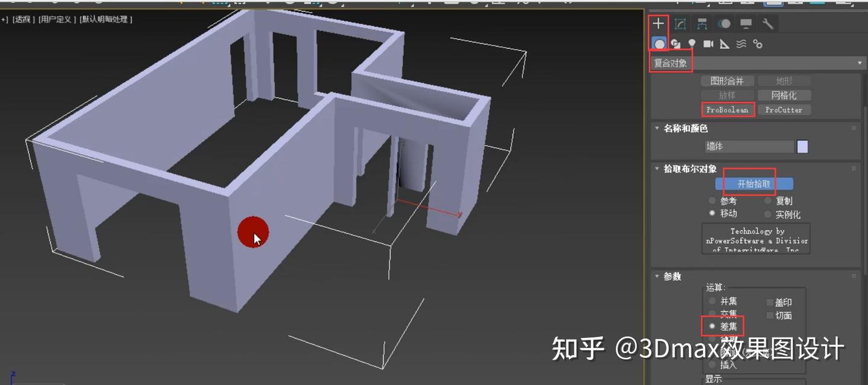Screen dimensions: 868x385
Task: Click the Systems gears icon
Action: coord(758,44)
